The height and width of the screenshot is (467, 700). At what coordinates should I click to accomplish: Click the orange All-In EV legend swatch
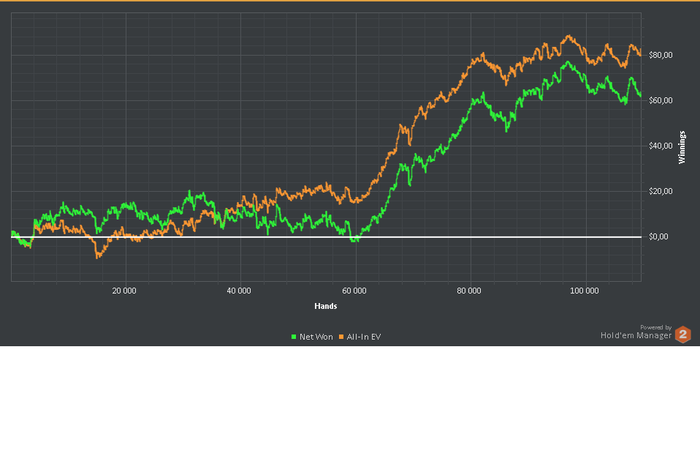click(x=342, y=337)
